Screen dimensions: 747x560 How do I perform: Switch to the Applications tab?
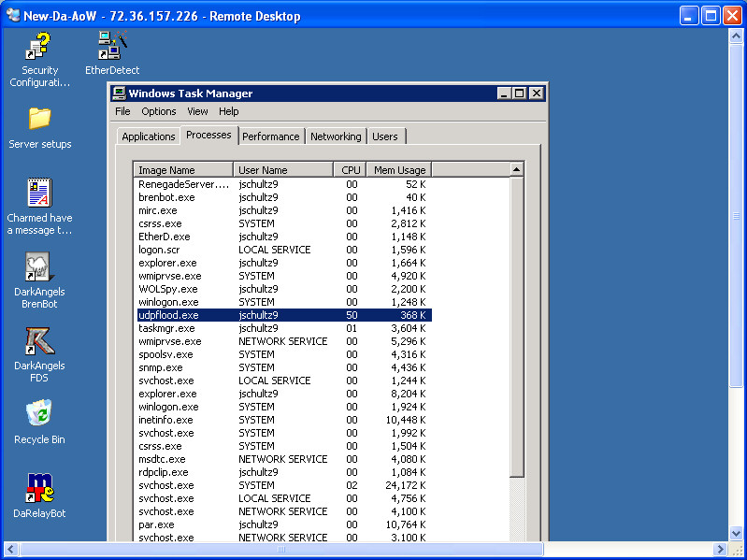pyautogui.click(x=149, y=136)
